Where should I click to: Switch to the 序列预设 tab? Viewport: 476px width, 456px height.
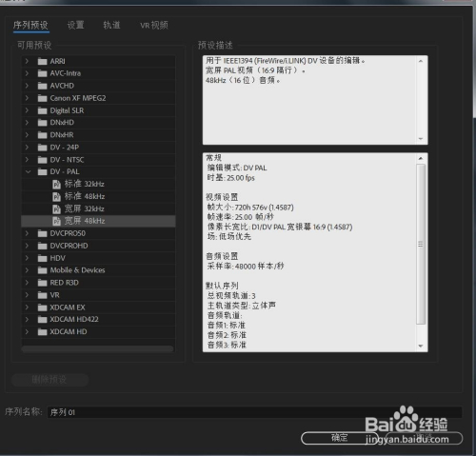[30, 25]
